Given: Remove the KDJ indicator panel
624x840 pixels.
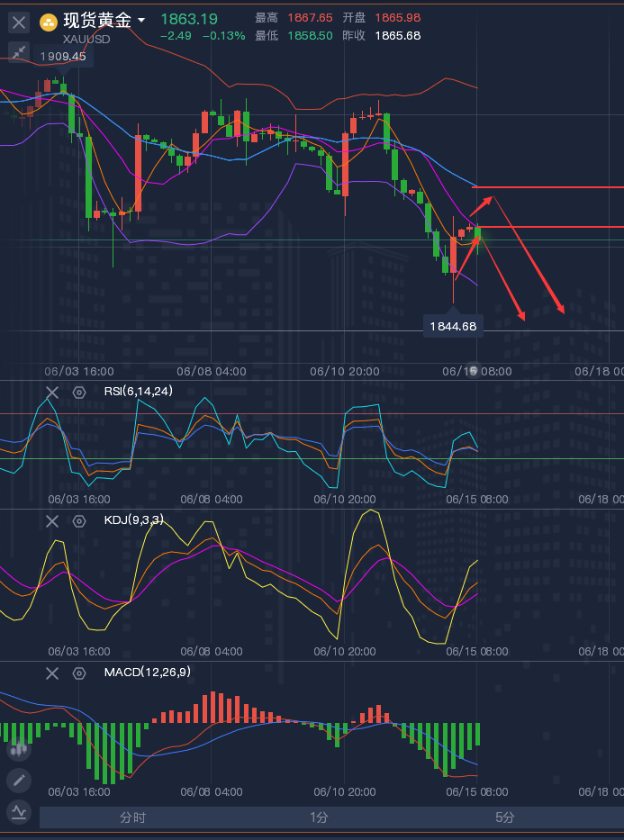Looking at the screenshot, I should 52,520.
